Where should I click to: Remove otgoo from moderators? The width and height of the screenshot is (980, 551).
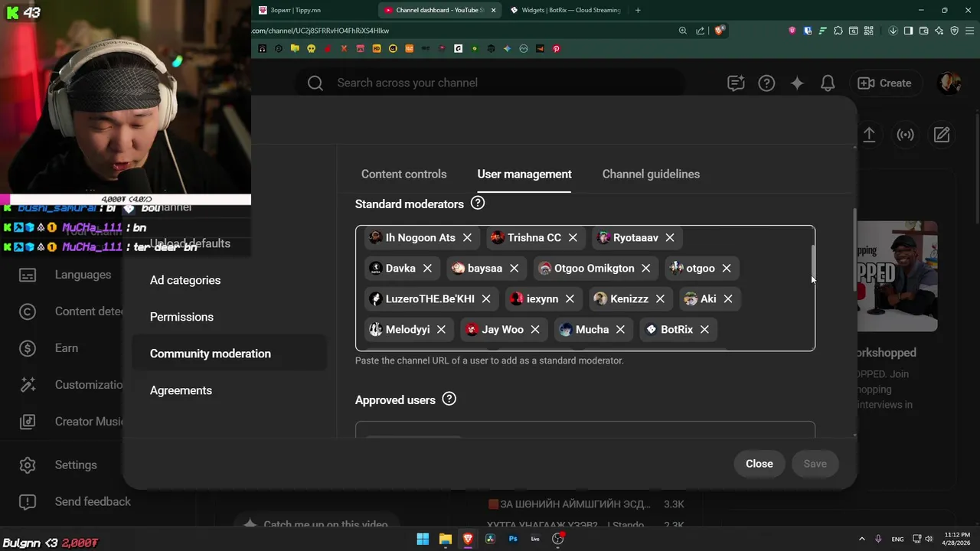(727, 269)
